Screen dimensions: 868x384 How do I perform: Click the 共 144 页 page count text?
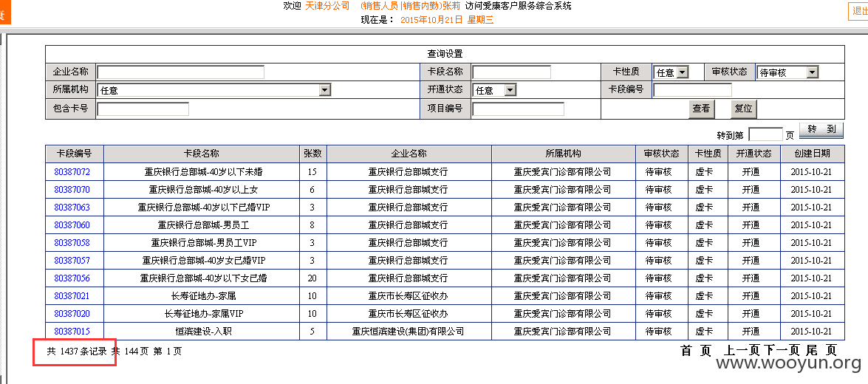click(x=129, y=352)
